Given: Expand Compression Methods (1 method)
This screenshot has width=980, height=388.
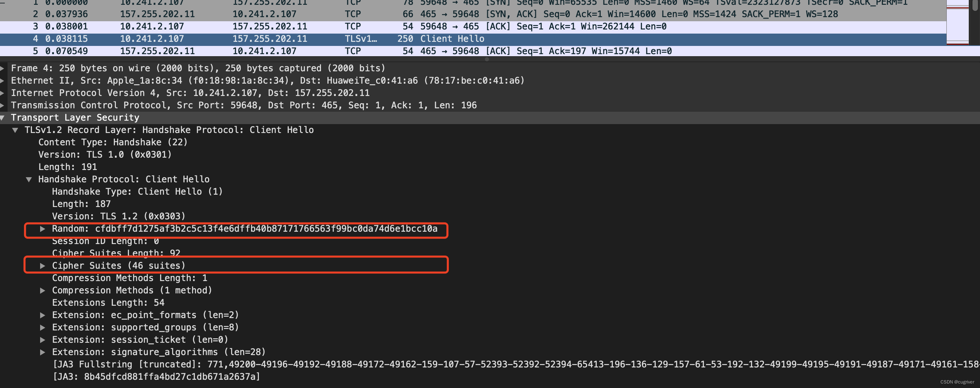Looking at the screenshot, I should pos(43,291).
